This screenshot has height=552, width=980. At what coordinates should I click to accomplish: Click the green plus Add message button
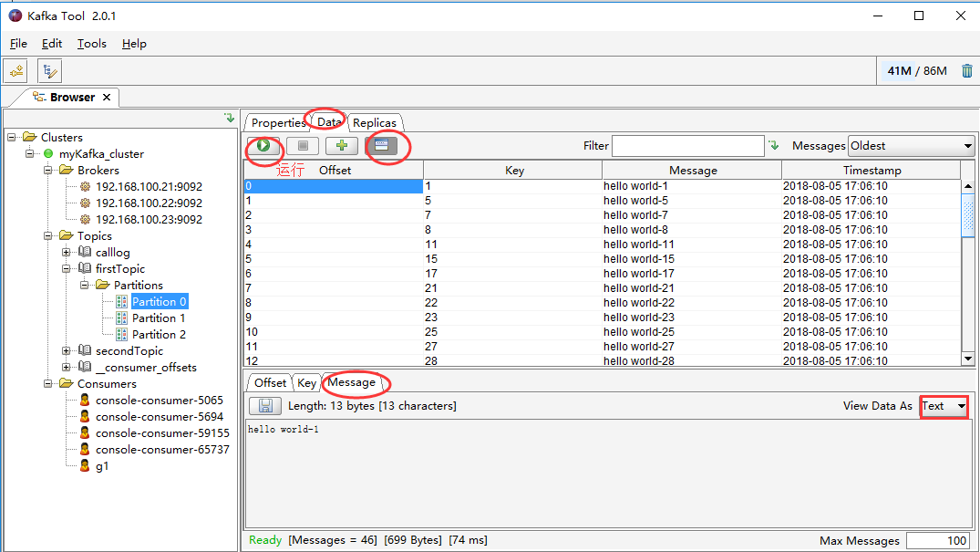point(341,146)
